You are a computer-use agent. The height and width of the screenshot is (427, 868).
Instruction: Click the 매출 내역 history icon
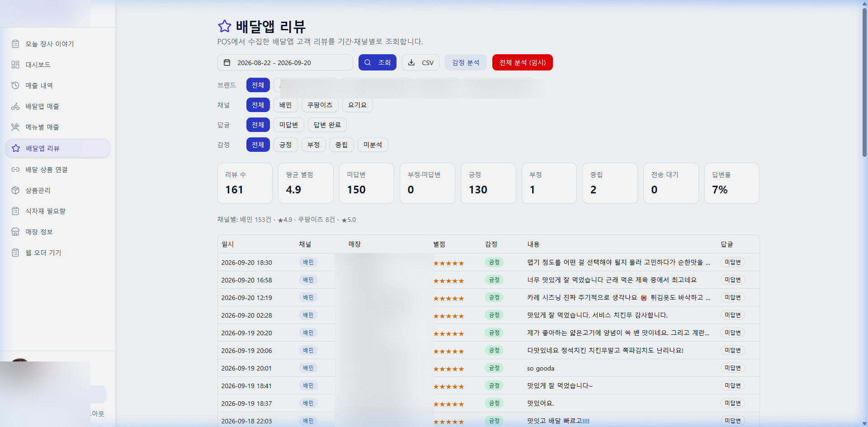(15, 85)
